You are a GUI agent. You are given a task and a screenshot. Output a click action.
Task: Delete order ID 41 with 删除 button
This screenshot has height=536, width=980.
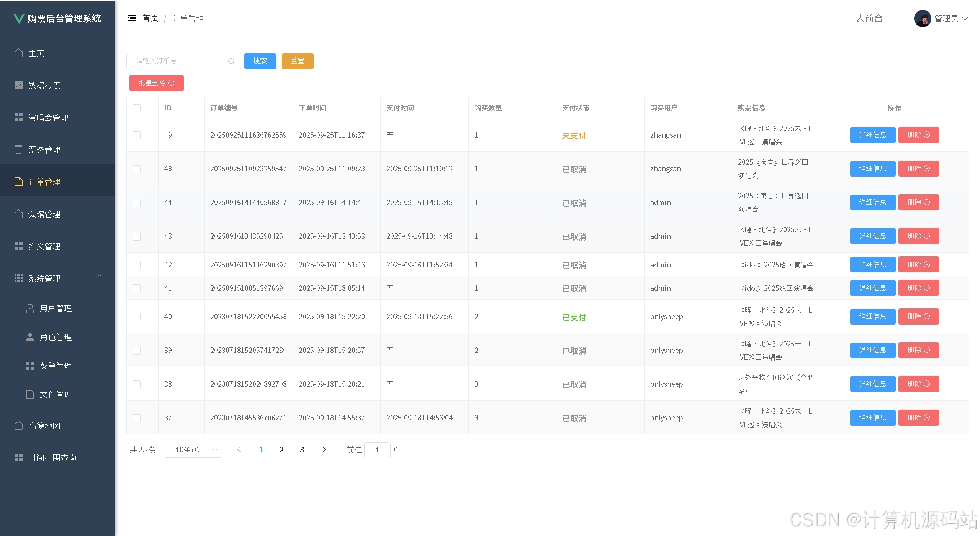pos(919,288)
